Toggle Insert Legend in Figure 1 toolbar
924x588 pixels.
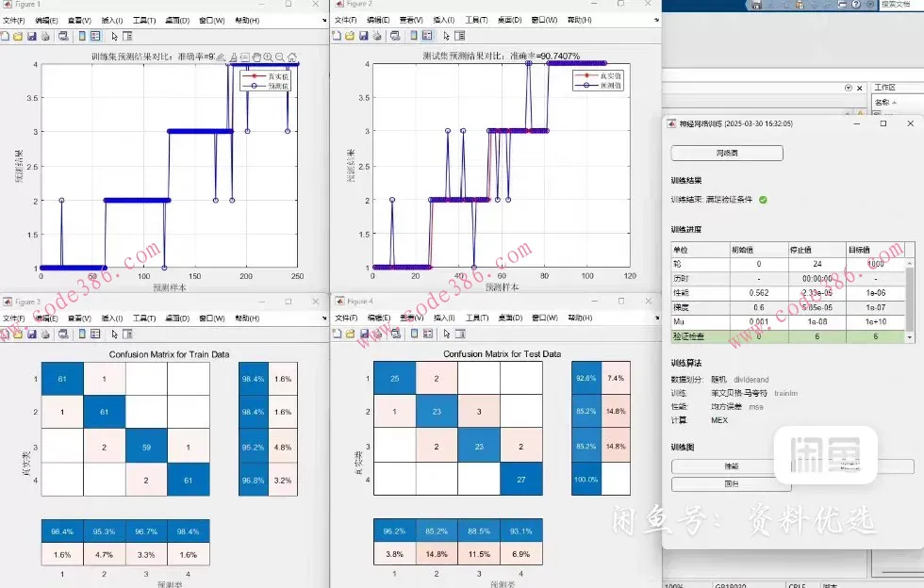[95, 36]
